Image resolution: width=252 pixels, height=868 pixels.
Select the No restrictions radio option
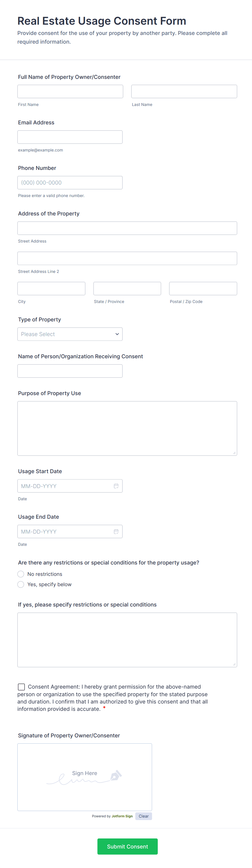click(x=21, y=574)
